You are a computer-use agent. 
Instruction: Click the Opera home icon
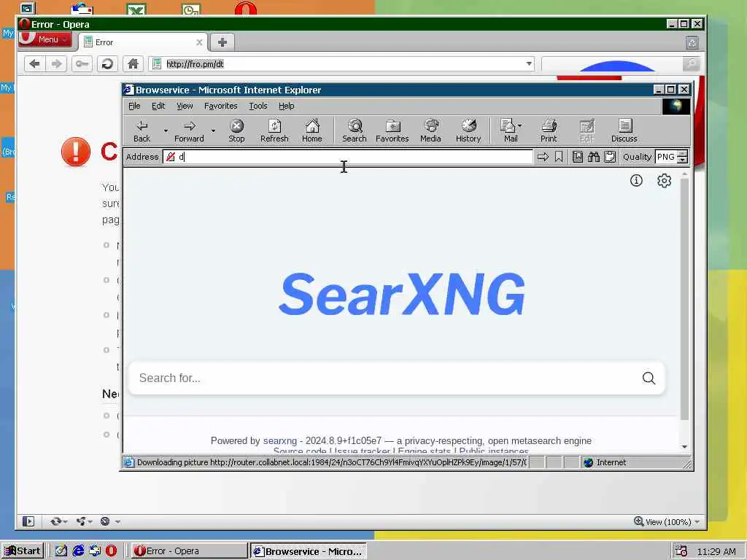point(133,64)
